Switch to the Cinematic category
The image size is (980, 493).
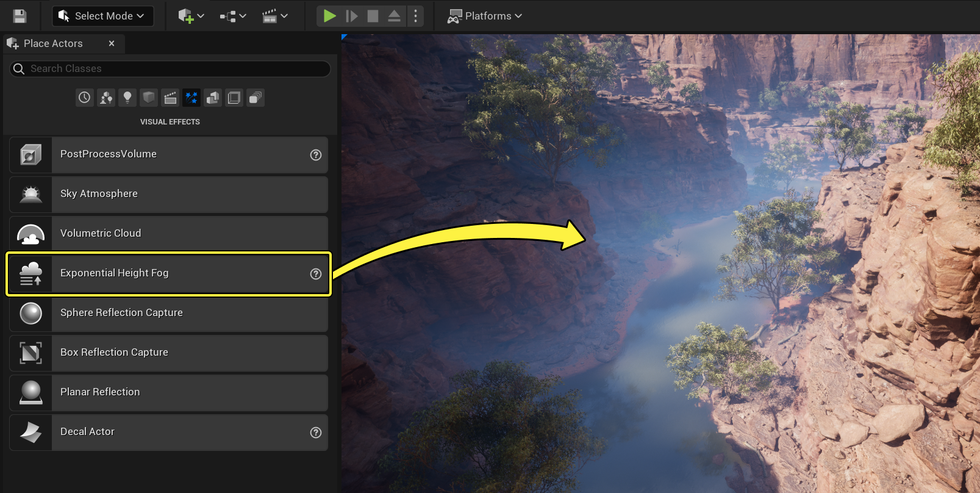click(x=170, y=98)
